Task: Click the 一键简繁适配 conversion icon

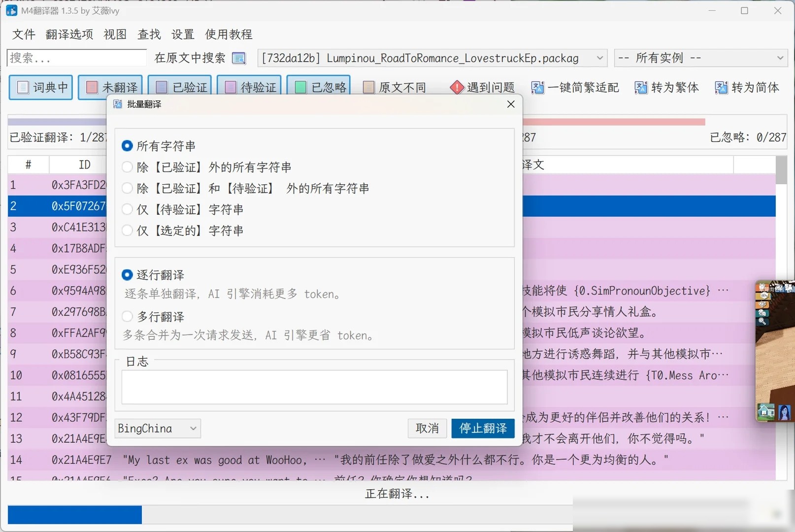Action: [537, 88]
